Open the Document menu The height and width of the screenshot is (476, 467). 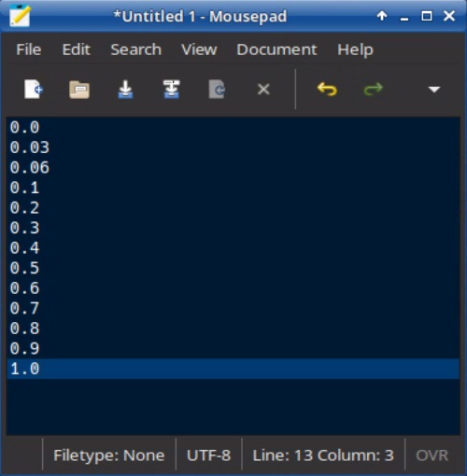[x=276, y=49]
